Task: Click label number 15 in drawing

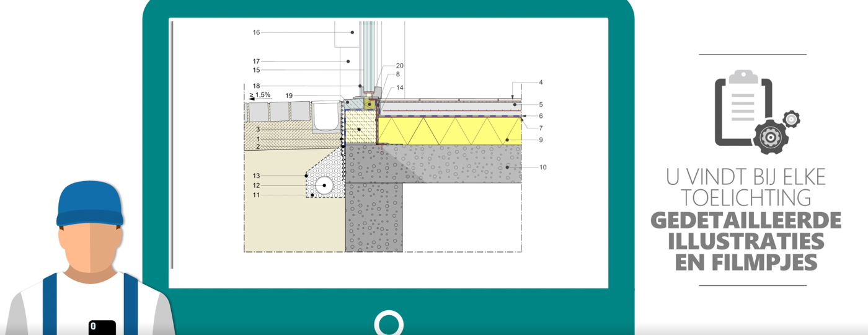Action: pyautogui.click(x=256, y=70)
